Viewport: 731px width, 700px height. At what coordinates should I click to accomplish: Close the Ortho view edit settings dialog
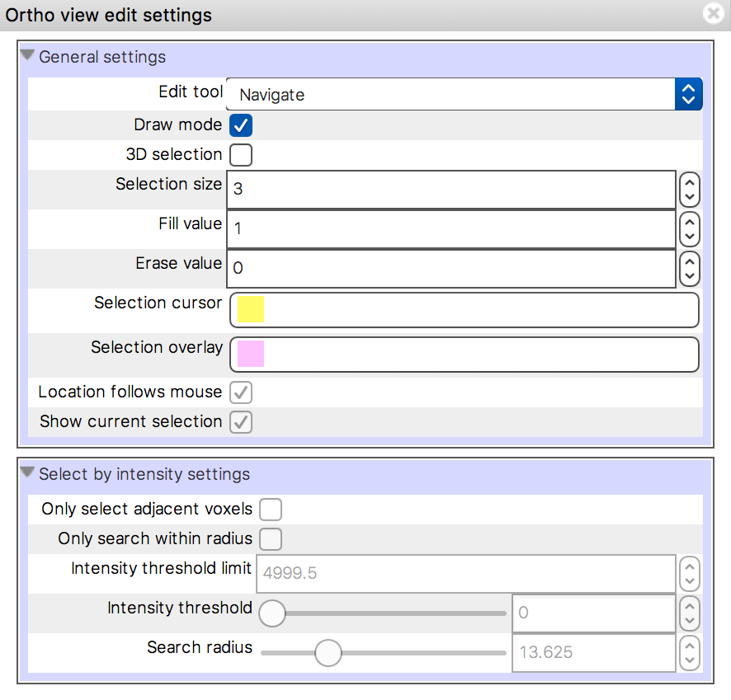(x=713, y=13)
